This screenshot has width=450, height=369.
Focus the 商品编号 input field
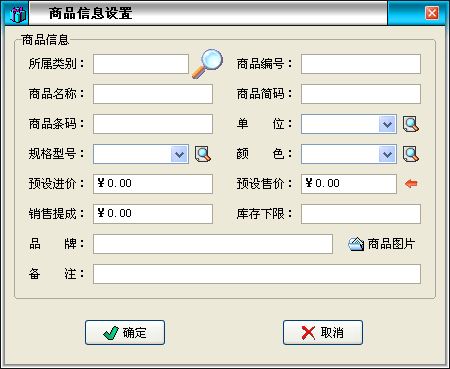pos(361,64)
